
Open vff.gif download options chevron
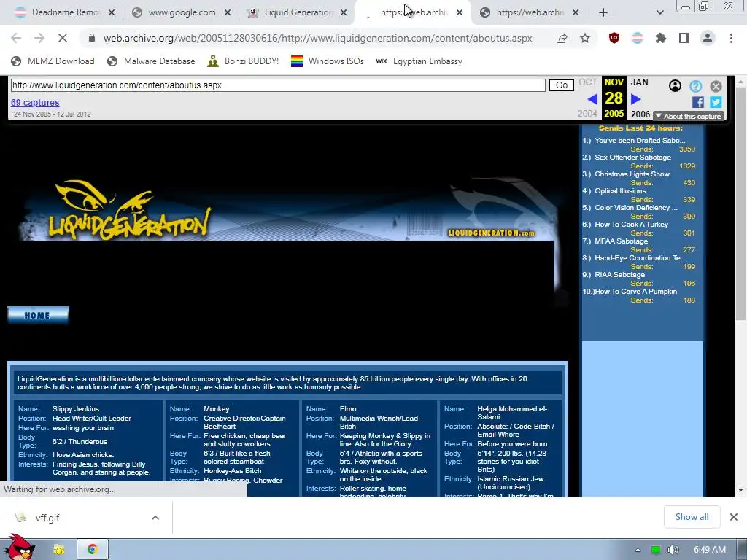coord(155,518)
